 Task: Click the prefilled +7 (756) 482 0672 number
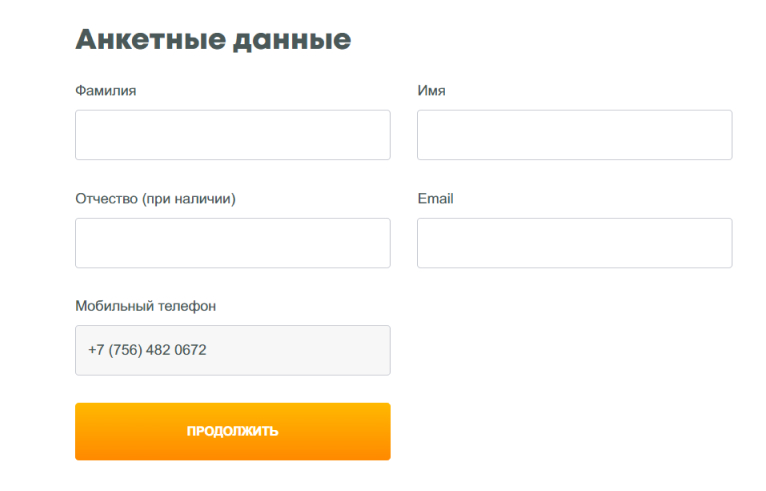148,351
